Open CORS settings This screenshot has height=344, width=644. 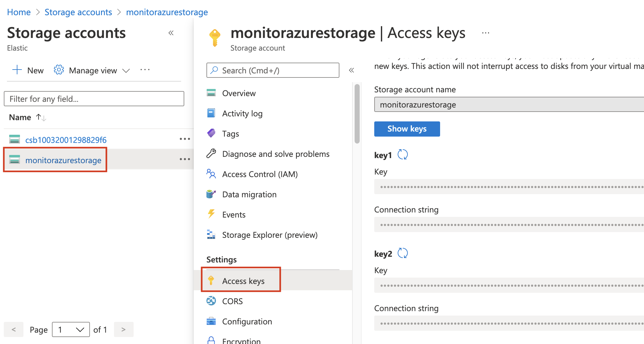[233, 301]
